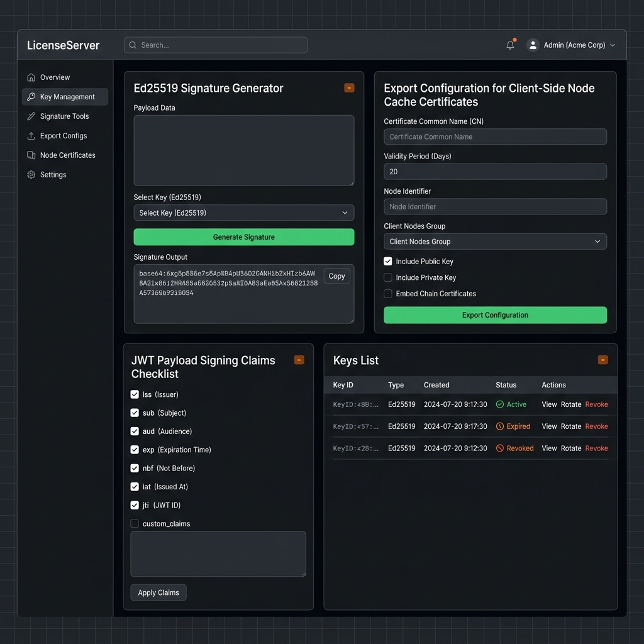Uncheck the jti (JWT ID) claim
The height and width of the screenshot is (644, 644).
pyautogui.click(x=135, y=505)
